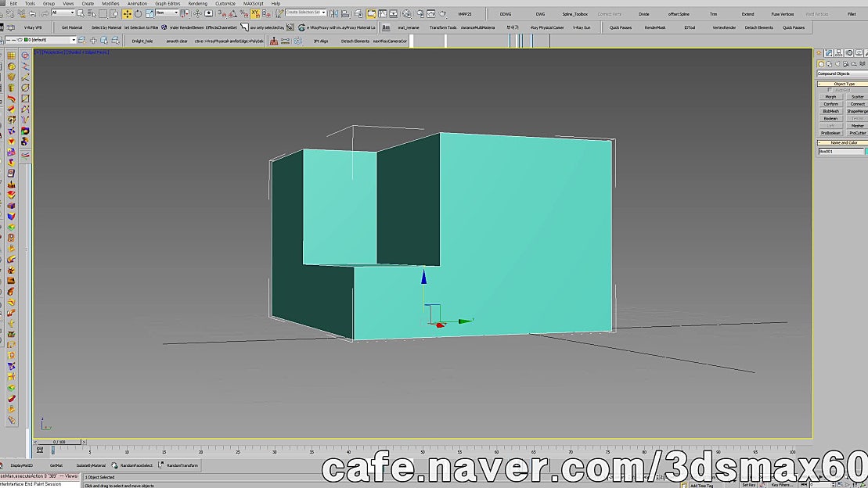Open Render Setup from the toolbar icon
The height and width of the screenshot is (488, 868).
pos(421,13)
